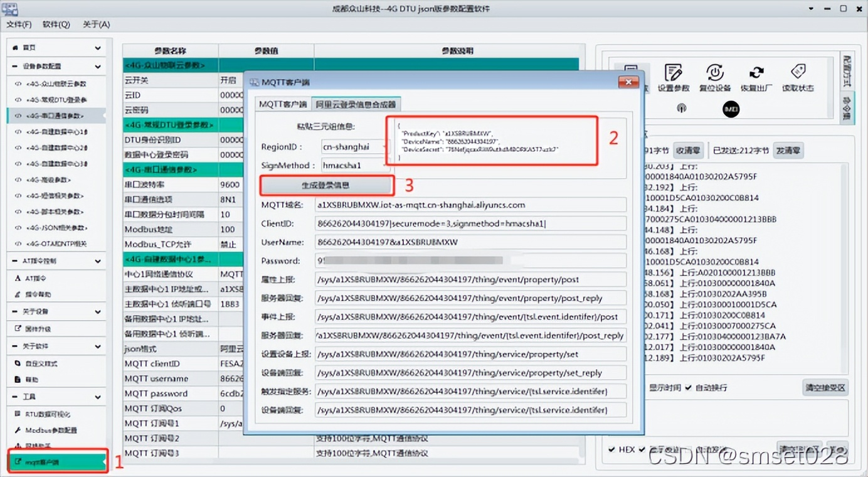The image size is (868, 477).
Task: Click the 收清零 (receive counter reset) button
Action: click(x=687, y=151)
